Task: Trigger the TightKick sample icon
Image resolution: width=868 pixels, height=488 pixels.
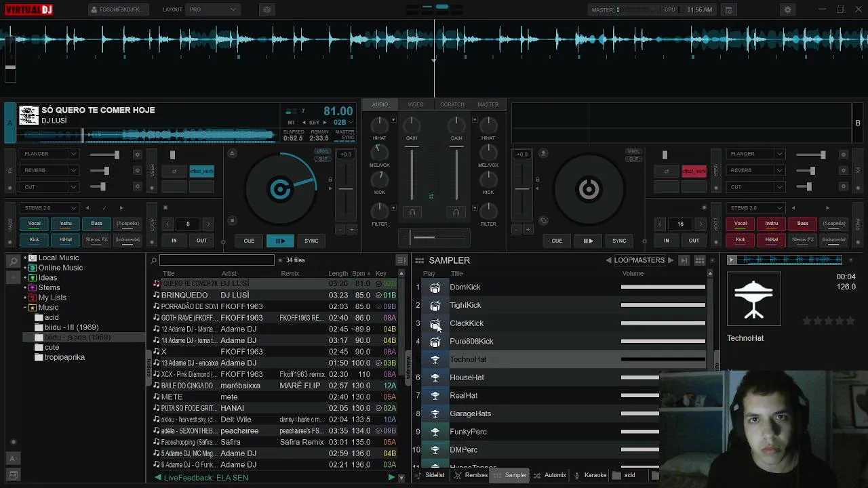Action: click(x=435, y=306)
